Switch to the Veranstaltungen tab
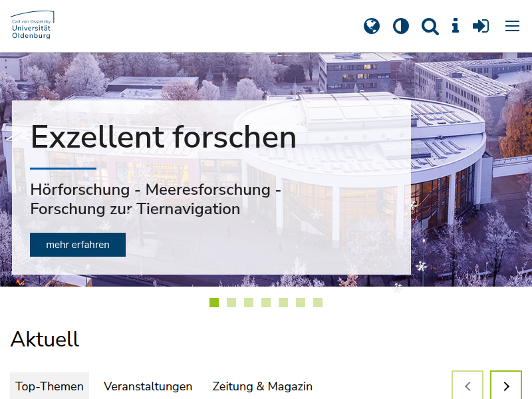Image resolution: width=532 pixels, height=399 pixels. point(148,386)
